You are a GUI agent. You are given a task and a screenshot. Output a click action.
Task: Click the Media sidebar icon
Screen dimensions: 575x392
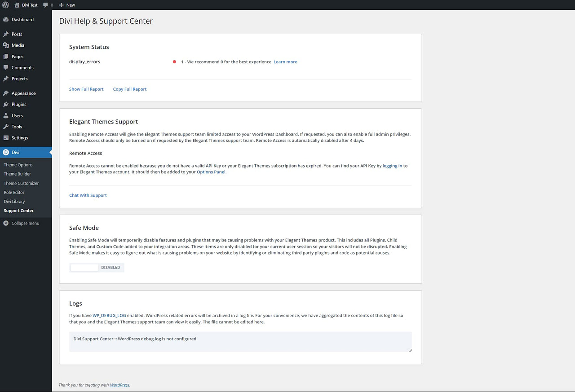click(6, 45)
